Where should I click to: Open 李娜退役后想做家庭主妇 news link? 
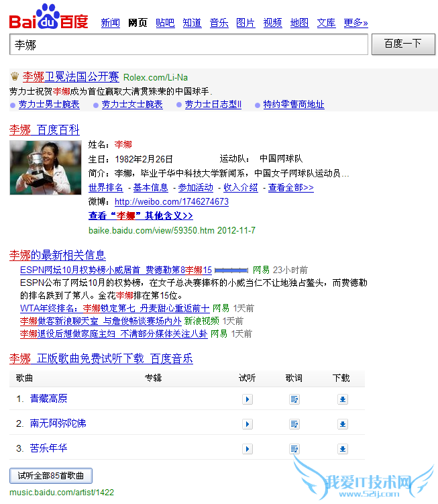114,334
